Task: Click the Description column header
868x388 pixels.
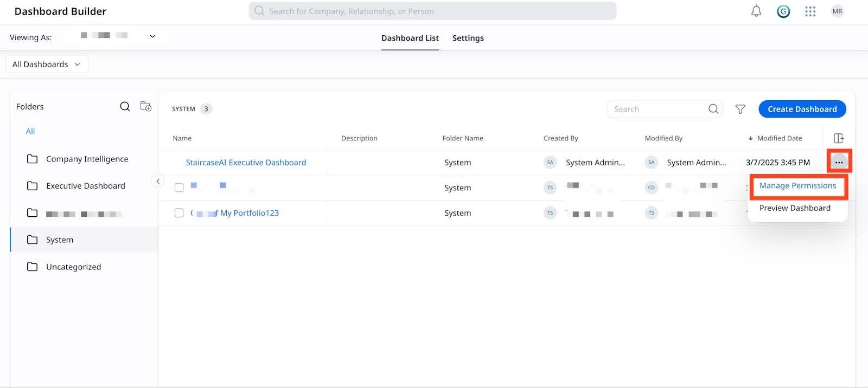Action: [359, 138]
